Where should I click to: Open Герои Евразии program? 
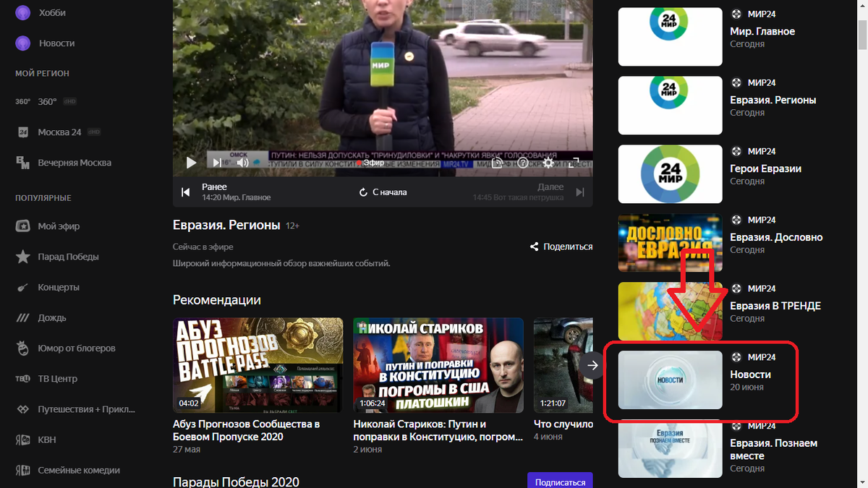pos(766,168)
